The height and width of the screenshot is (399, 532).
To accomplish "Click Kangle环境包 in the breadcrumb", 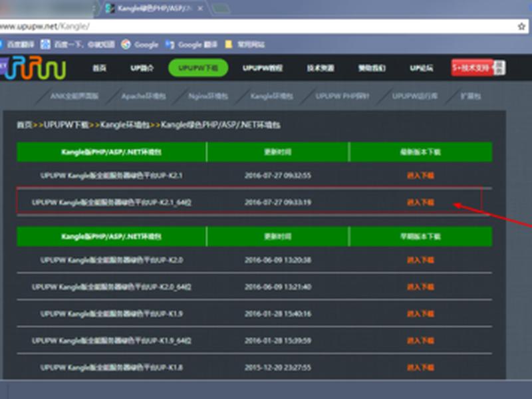I will click(x=124, y=125).
